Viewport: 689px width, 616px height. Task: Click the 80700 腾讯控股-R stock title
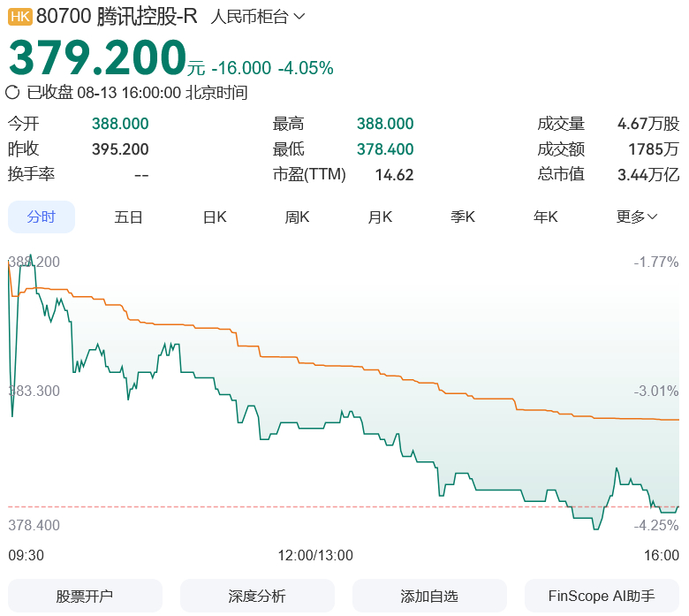[x=117, y=17]
